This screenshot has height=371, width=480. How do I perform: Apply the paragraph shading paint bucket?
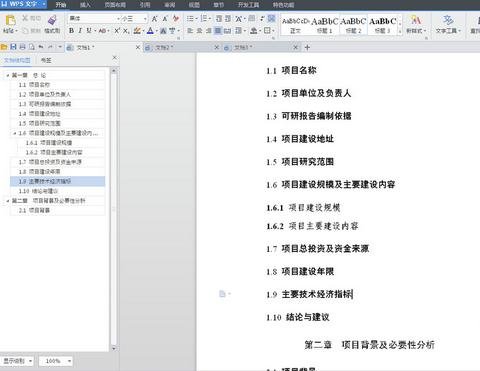pos(254,31)
